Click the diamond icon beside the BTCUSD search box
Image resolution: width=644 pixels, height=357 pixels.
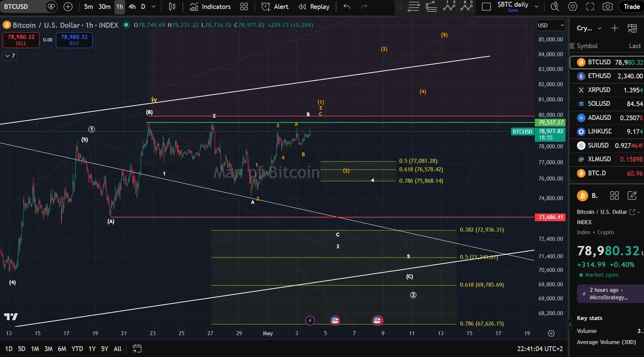pos(51,7)
